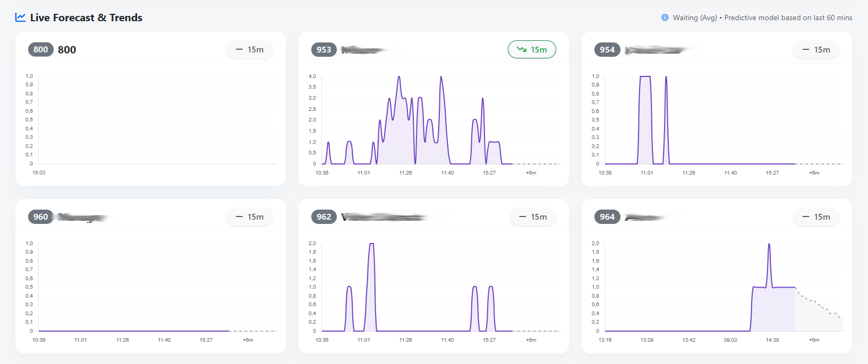Click the 15m trend pill on queue 964
This screenshot has height=364, width=868.
pyautogui.click(x=816, y=216)
